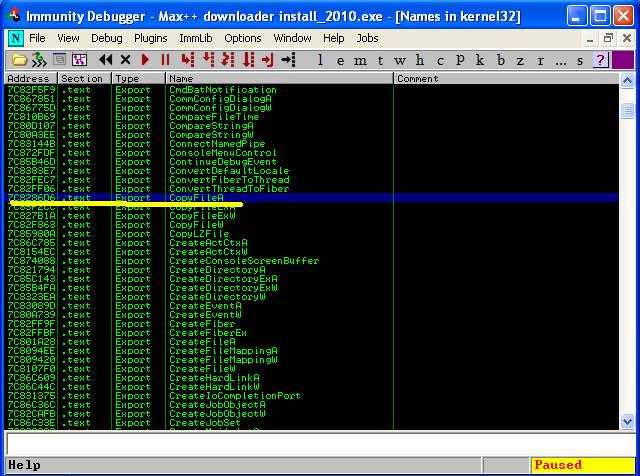This screenshot has width=640, height=476.
Task: Sort by the Section column header
Action: coord(85,78)
